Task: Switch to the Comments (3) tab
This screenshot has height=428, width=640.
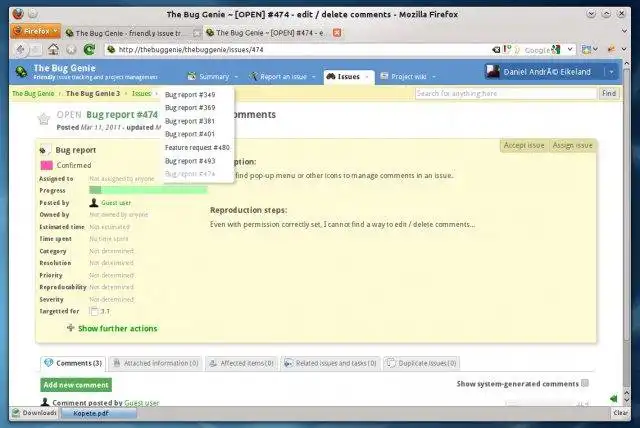Action: pyautogui.click(x=73, y=363)
